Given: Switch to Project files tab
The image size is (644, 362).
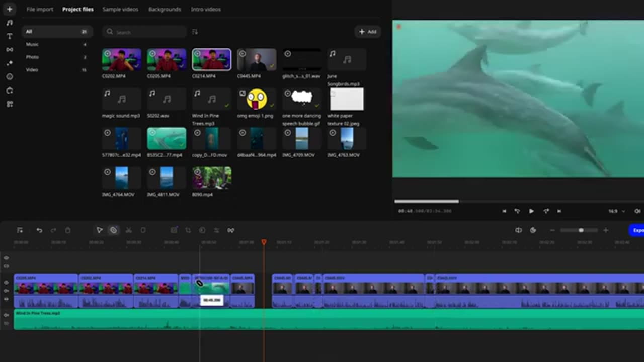Looking at the screenshot, I should [x=78, y=10].
